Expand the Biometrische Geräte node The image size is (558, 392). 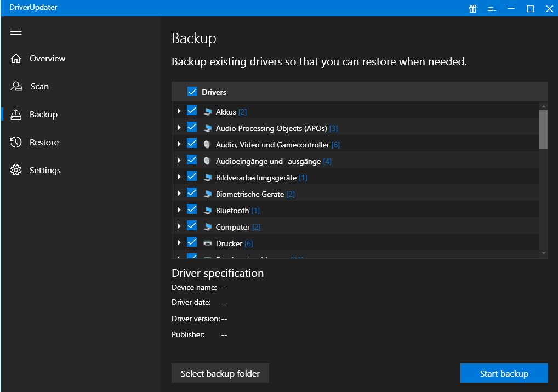[179, 193]
